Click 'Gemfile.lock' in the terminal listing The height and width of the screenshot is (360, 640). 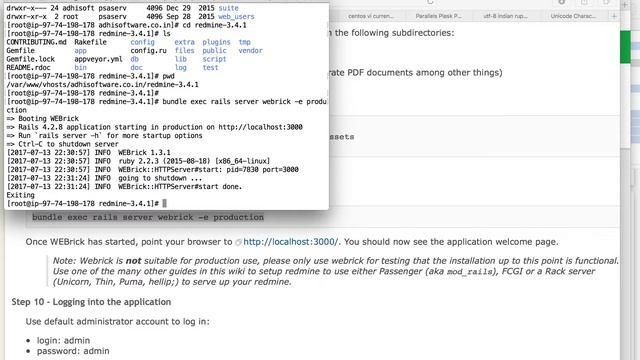point(30,59)
